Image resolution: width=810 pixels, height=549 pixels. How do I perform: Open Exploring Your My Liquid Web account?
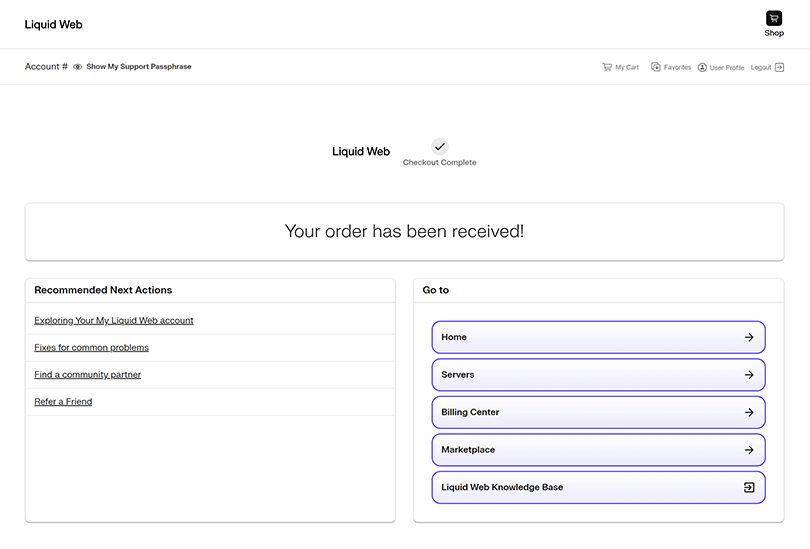[114, 320]
